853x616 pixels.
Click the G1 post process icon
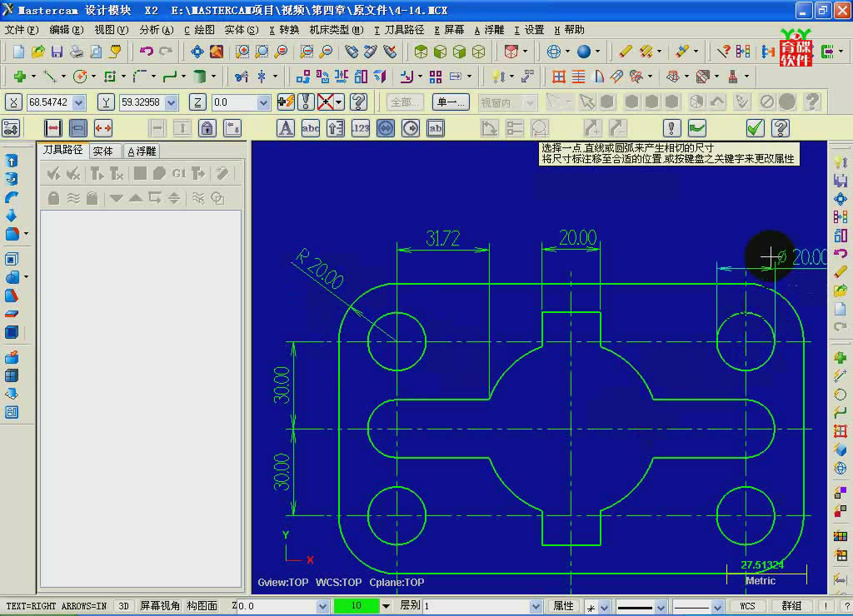179,173
